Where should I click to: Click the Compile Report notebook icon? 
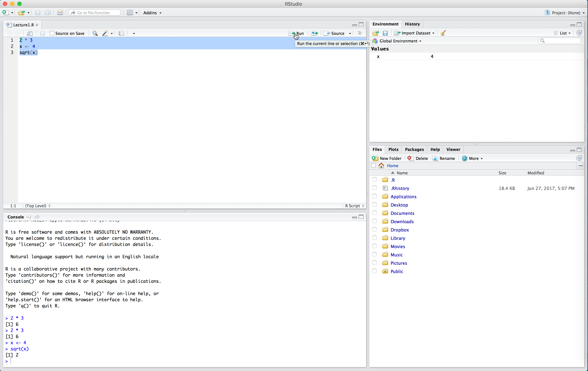click(x=121, y=33)
